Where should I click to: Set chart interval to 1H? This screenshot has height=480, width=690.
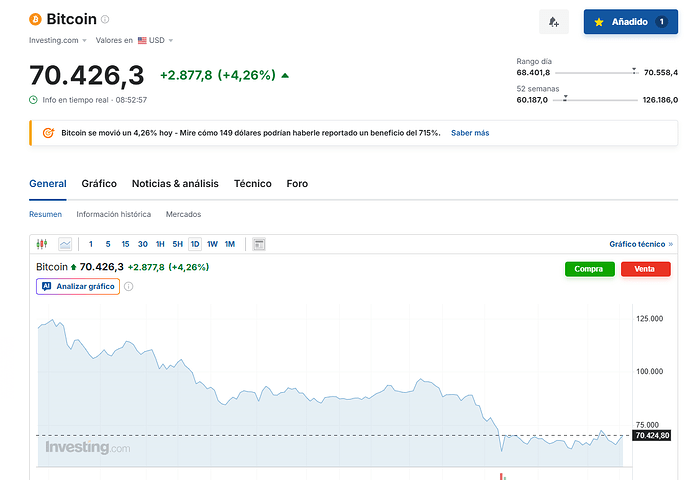coord(160,244)
